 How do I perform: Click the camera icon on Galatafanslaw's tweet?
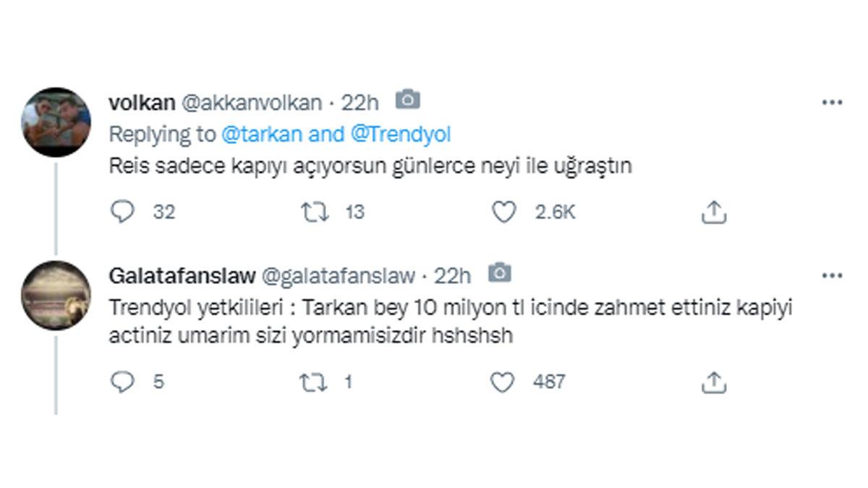(501, 273)
